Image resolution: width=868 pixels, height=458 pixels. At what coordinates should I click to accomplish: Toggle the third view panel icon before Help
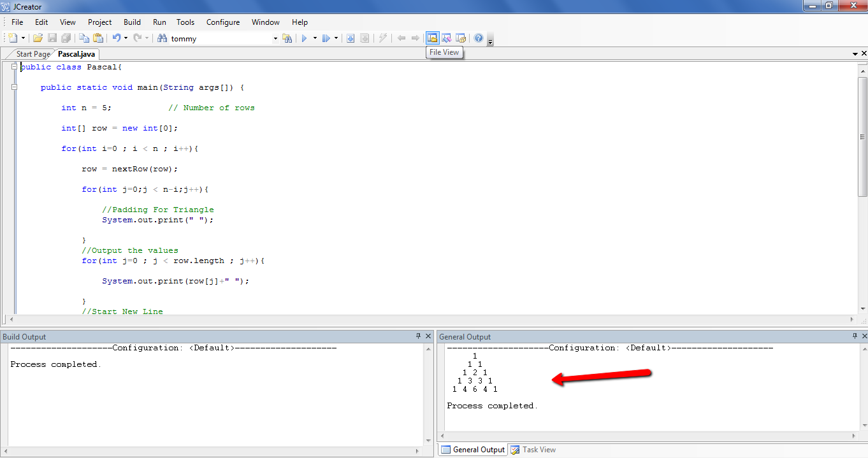tap(461, 38)
